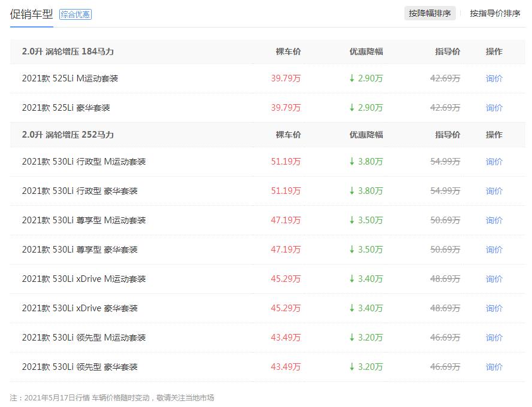Image resolution: width=532 pixels, height=407 pixels.
Task: Click 42.69万 guide price of 525Li M运动套装
Action: point(445,78)
